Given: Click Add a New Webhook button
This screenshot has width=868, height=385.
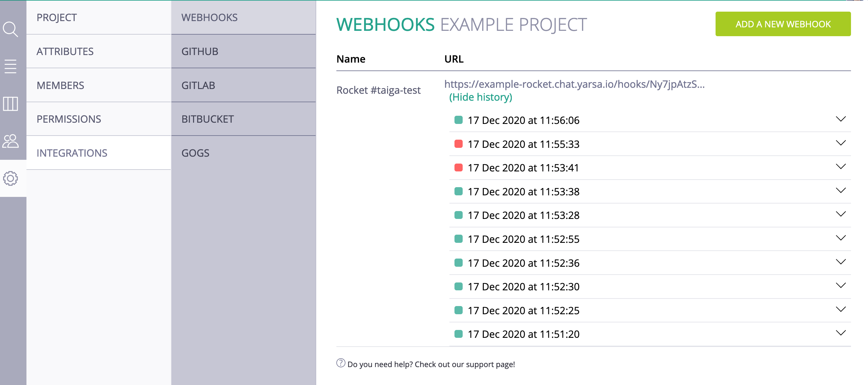Looking at the screenshot, I should point(783,24).
